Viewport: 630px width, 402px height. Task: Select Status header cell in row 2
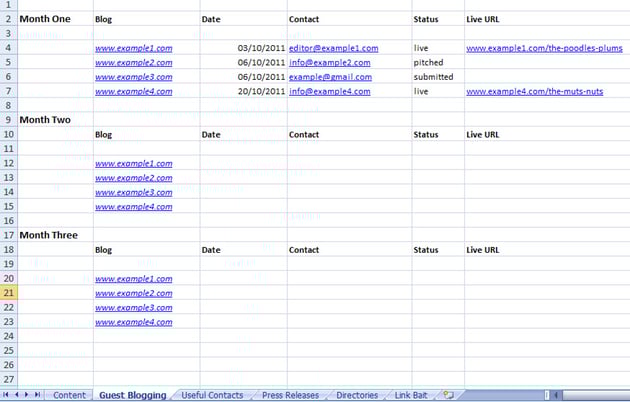click(x=438, y=19)
